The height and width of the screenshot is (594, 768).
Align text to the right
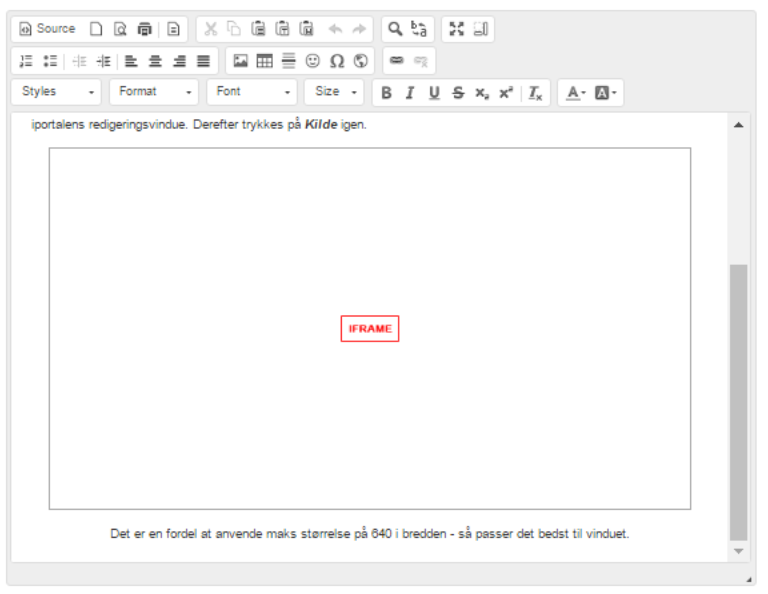[x=179, y=61]
